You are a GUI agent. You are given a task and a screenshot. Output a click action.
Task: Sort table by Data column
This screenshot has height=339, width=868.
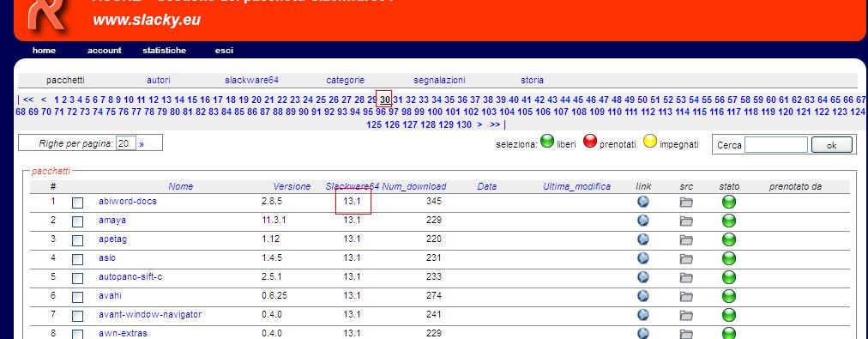(487, 187)
